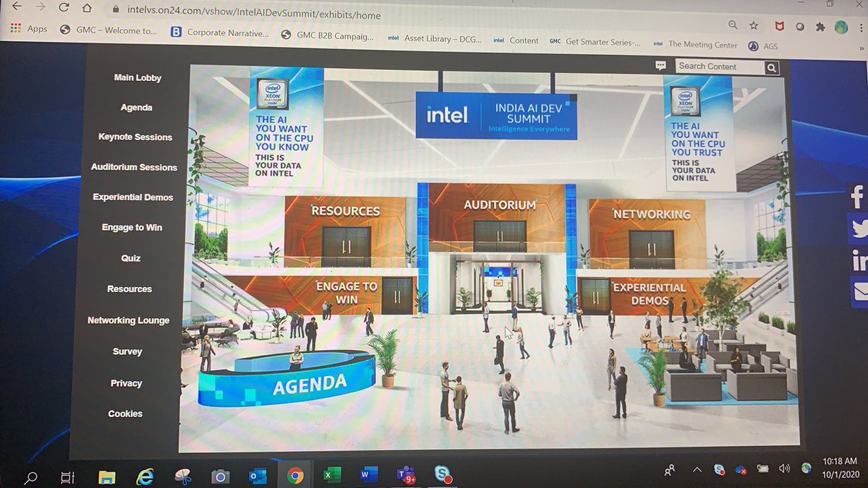Image resolution: width=868 pixels, height=488 pixels.
Task: Reload the page with the refresh icon
Action: (x=64, y=9)
